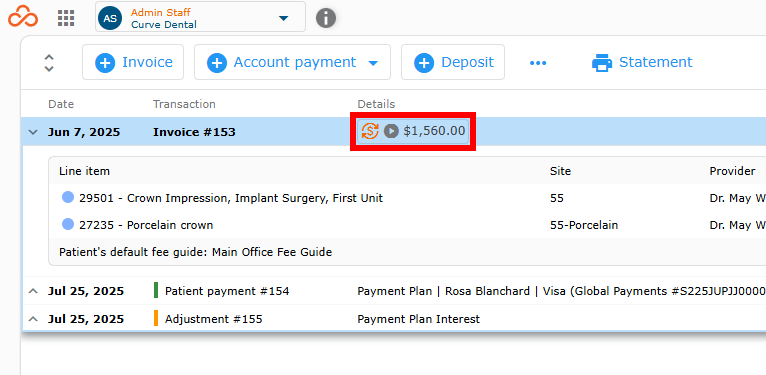Open the Account payment dropdown arrow
Image resolution: width=766 pixels, height=375 pixels.
tap(373, 63)
